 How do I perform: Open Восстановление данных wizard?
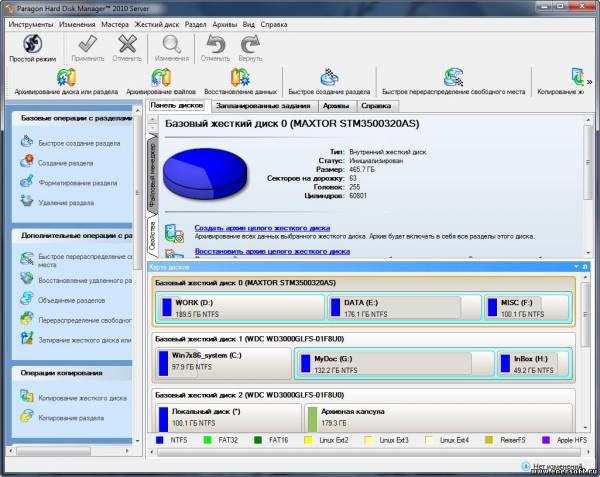[240, 81]
